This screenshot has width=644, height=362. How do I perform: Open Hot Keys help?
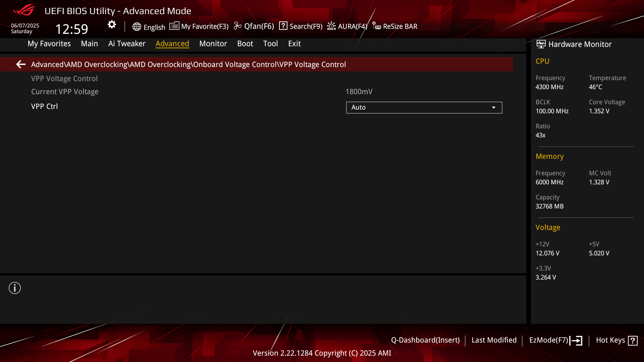pyautogui.click(x=610, y=340)
